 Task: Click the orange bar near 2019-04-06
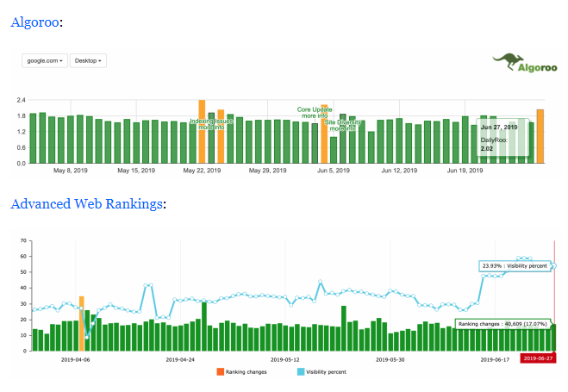coord(82,323)
